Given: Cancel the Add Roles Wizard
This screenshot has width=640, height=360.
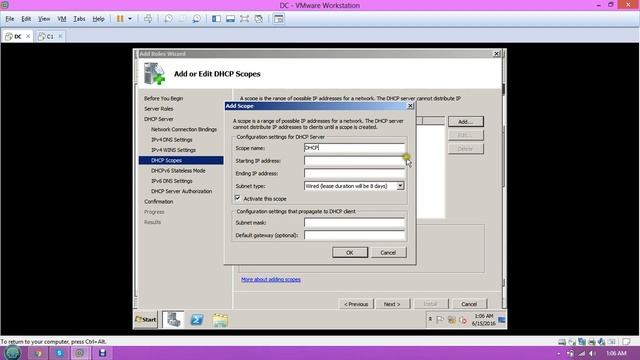Looking at the screenshot, I should tap(469, 304).
